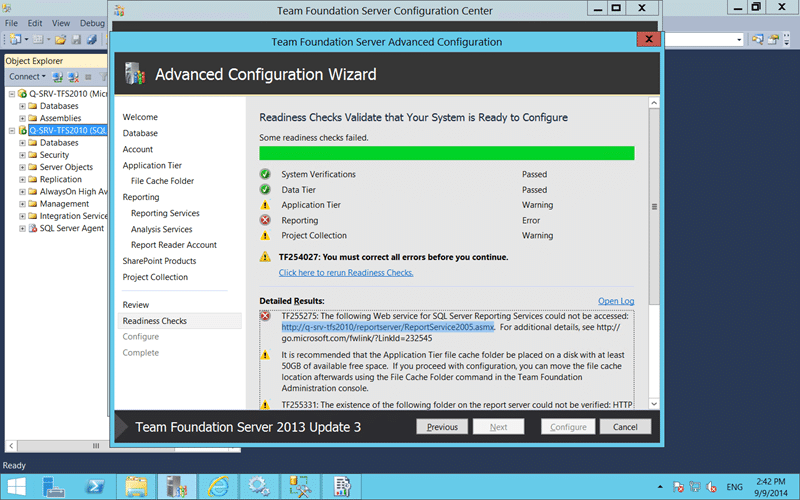
Task: Click Connect Object Explorer icon
Action: click(x=58, y=77)
